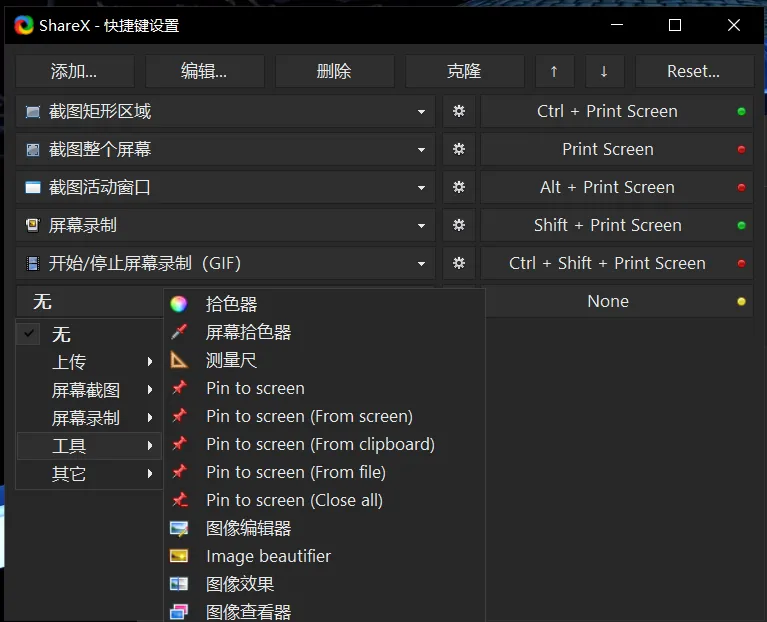Expand the 屏幕录制 submenu in menu

click(x=90, y=418)
